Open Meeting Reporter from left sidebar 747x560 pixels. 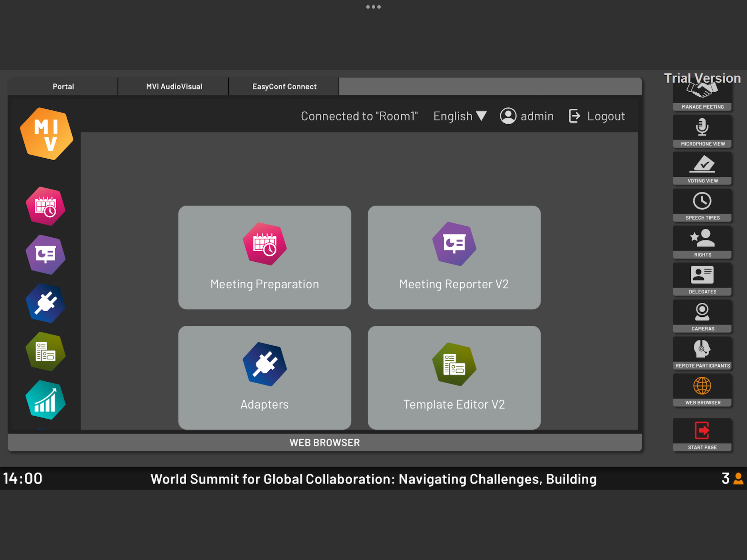[46, 254]
